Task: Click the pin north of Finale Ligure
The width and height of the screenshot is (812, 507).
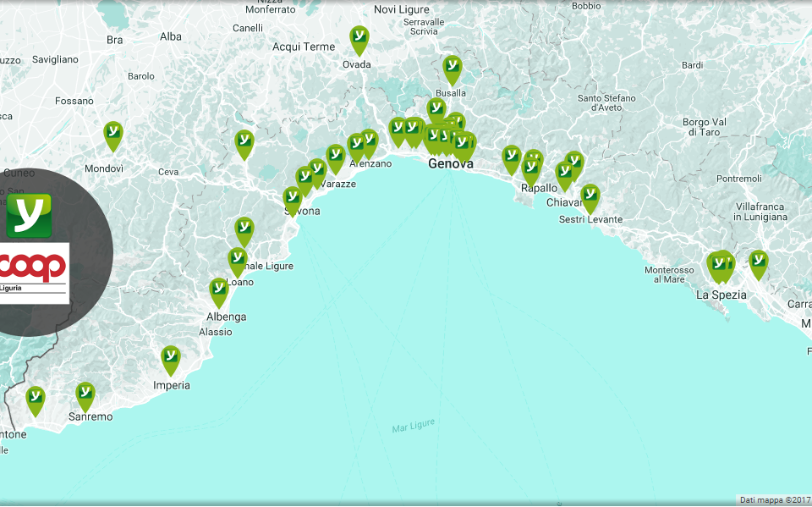Action: [x=244, y=229]
